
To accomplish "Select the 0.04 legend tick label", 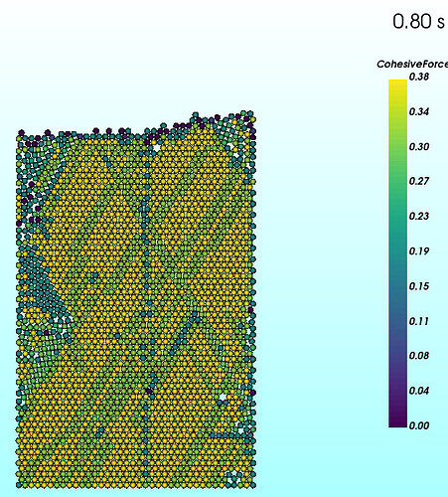I will click(419, 391).
